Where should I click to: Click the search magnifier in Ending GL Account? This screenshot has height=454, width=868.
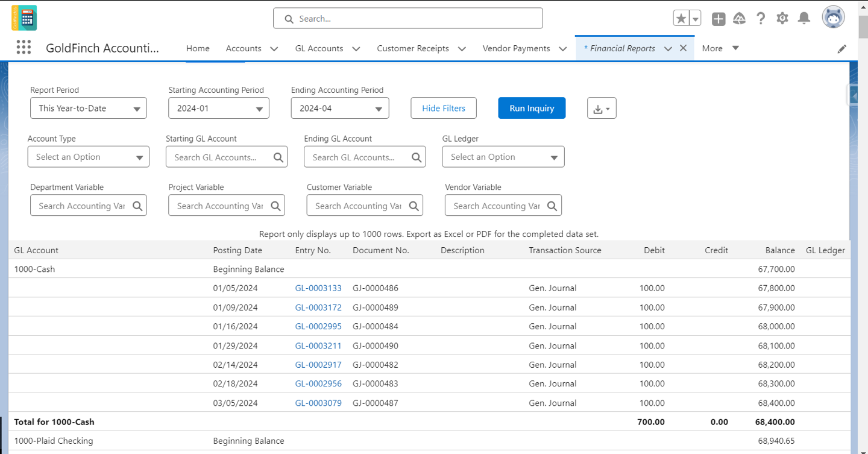point(417,157)
